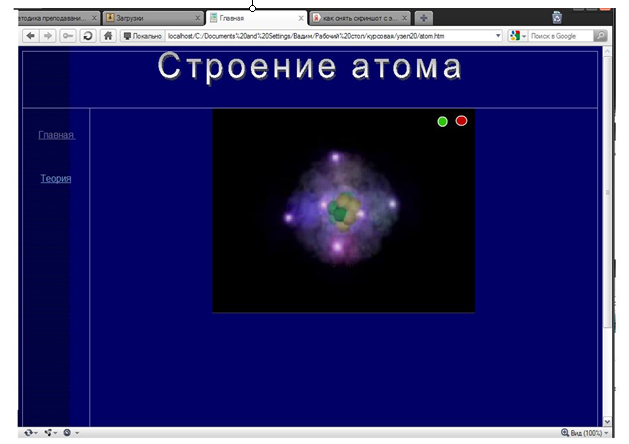Image resolution: width=629 pixels, height=444 pixels.
Task: Open the sync icon in status bar
Action: click(x=30, y=433)
